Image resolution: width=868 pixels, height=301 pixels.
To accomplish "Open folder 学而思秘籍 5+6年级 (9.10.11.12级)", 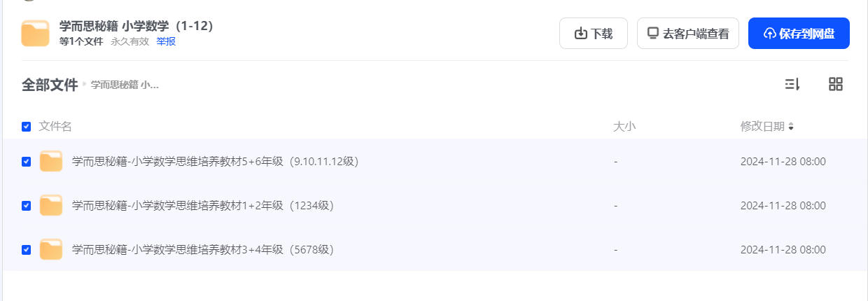I will pos(215,162).
